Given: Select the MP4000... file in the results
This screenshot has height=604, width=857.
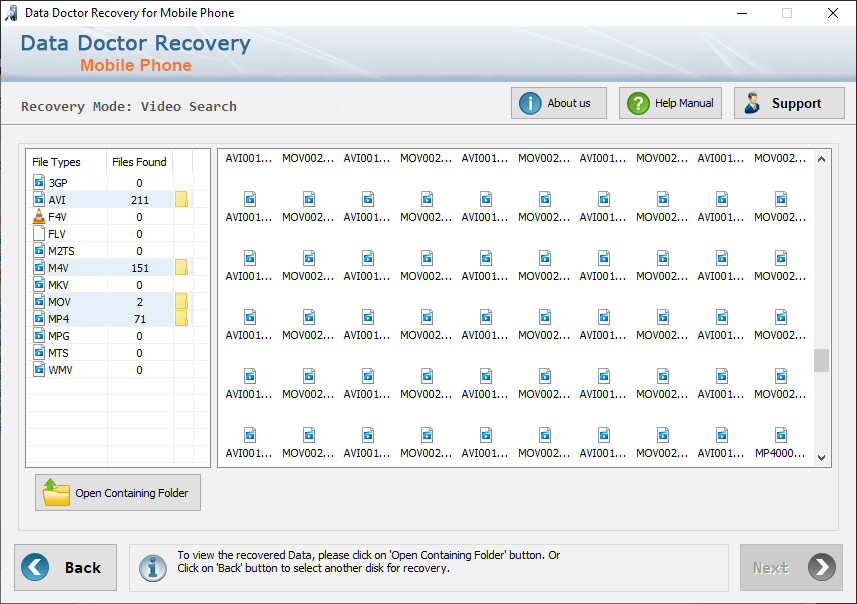Looking at the screenshot, I should tap(780, 443).
